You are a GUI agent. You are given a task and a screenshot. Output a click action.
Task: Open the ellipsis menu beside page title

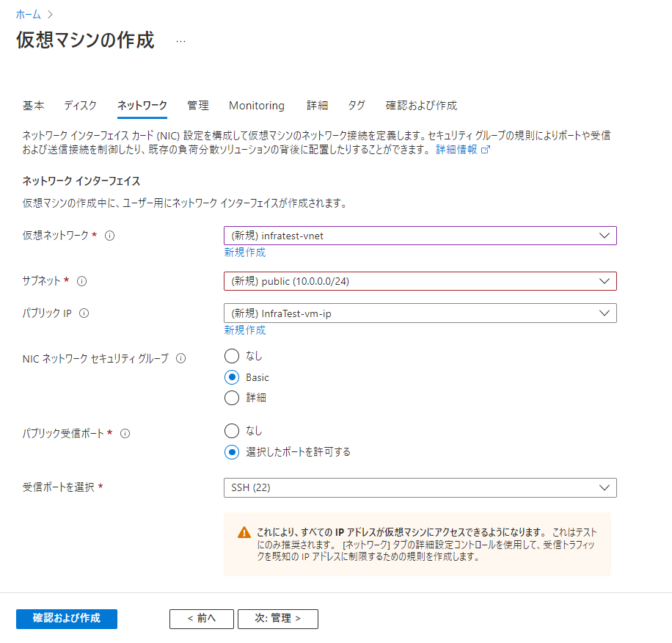coord(181,41)
